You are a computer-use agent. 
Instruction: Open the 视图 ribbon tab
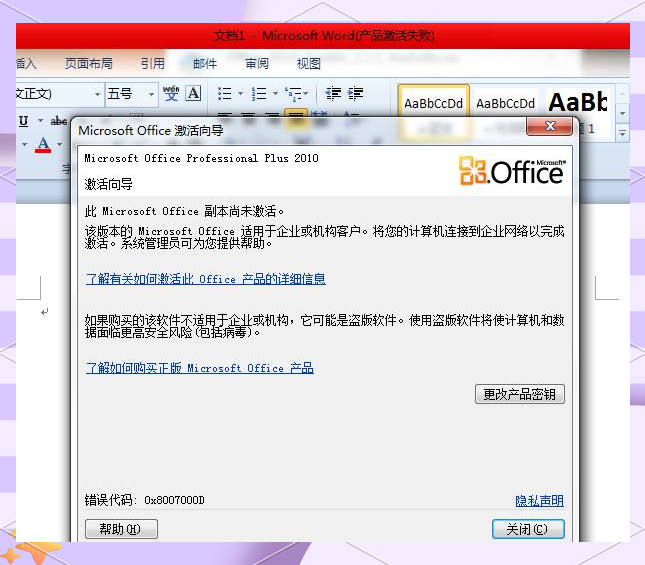tap(309, 63)
